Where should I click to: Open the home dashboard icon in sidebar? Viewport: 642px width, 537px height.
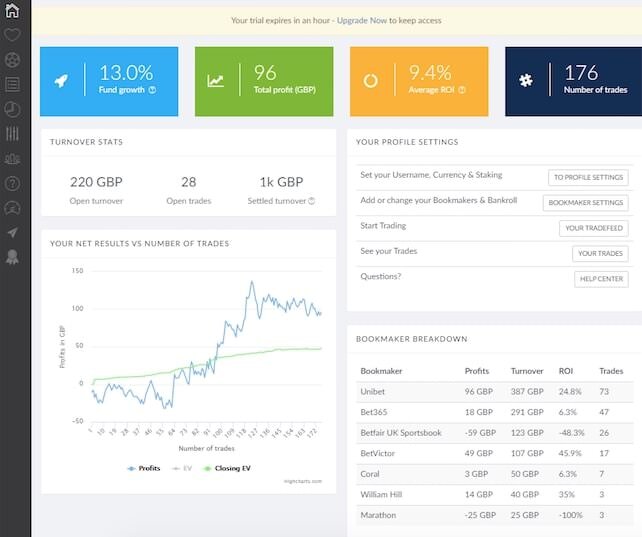12,11
